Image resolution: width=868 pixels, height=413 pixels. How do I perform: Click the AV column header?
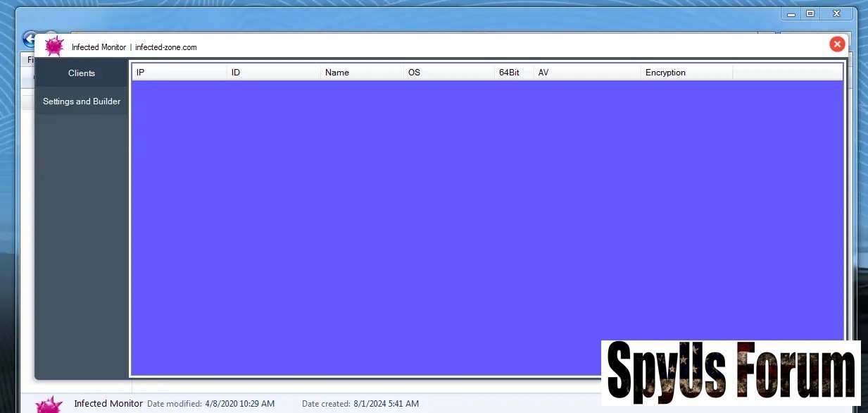586,73
